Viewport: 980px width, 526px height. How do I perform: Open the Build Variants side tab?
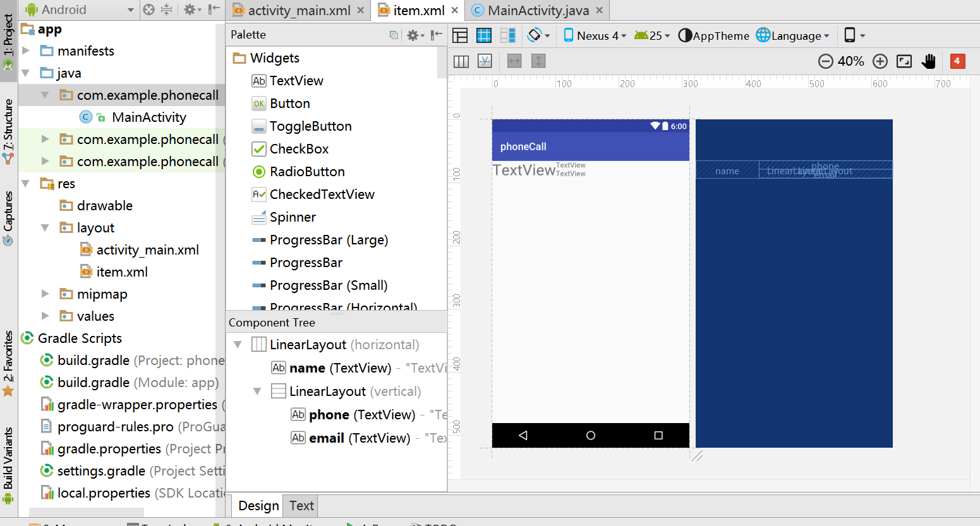pos(8,465)
